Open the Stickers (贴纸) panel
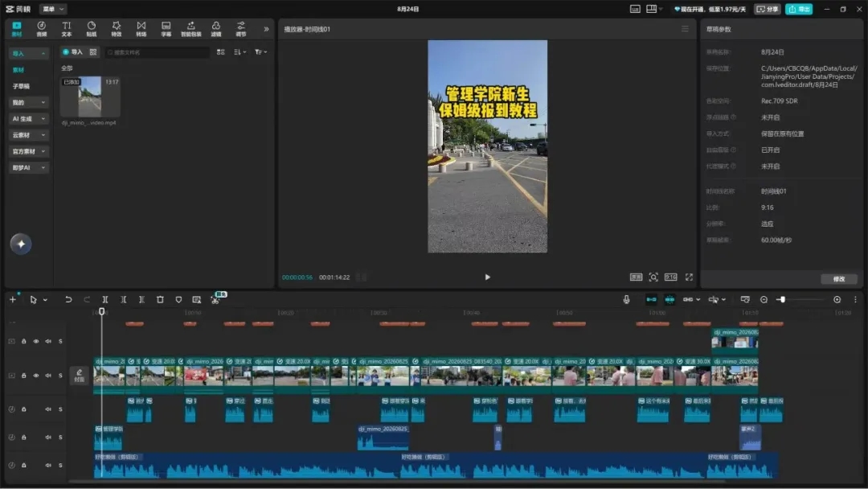 click(92, 29)
